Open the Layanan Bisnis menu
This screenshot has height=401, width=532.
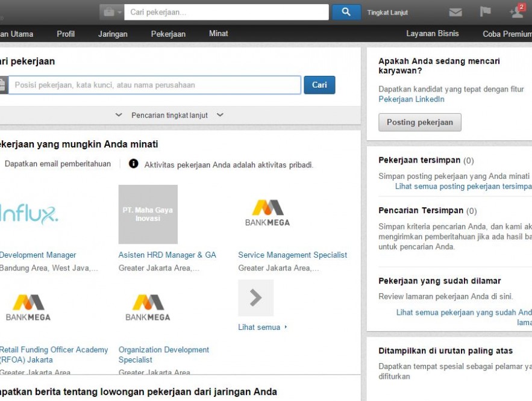pyautogui.click(x=432, y=34)
